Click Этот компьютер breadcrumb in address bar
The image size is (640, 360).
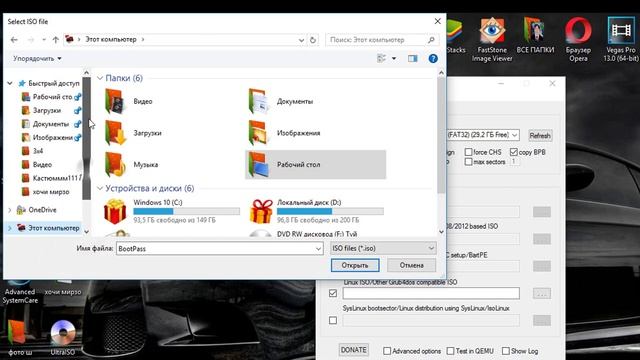[x=111, y=40]
